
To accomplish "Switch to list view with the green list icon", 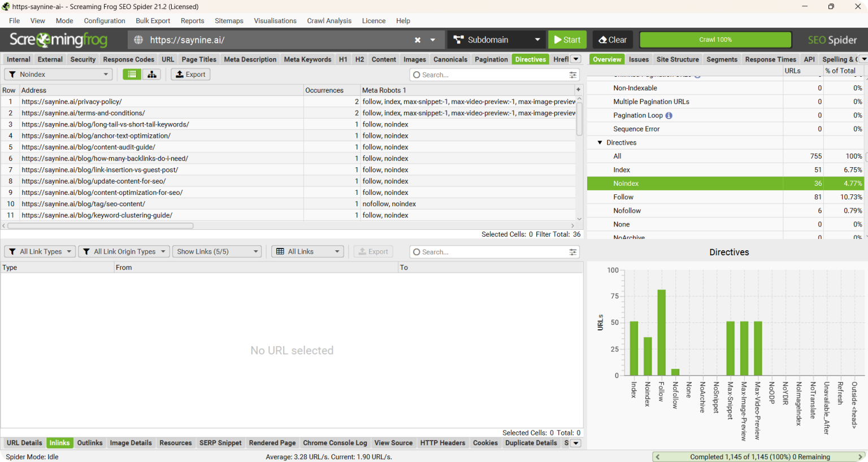I will (x=132, y=75).
